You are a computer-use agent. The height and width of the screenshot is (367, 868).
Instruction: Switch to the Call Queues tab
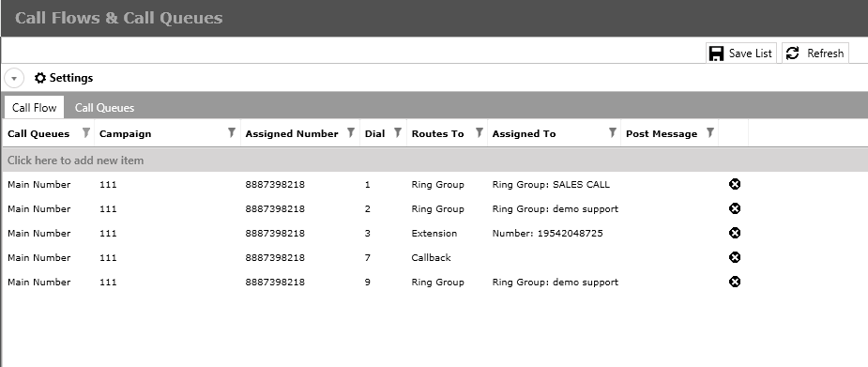click(104, 107)
